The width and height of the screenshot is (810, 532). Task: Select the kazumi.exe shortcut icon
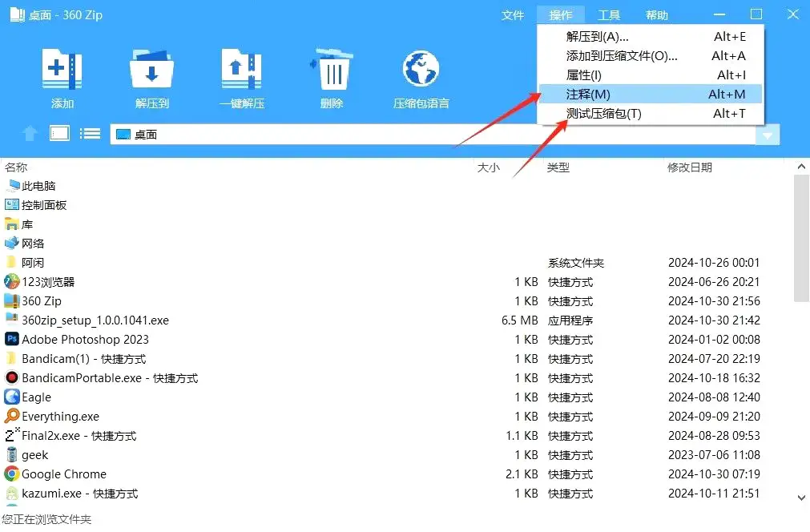click(12, 493)
